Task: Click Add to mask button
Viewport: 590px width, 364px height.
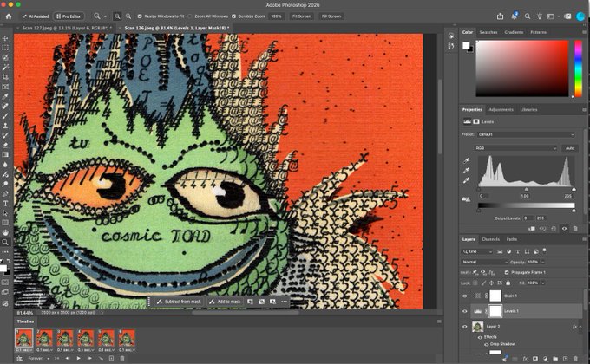Action: (225, 302)
